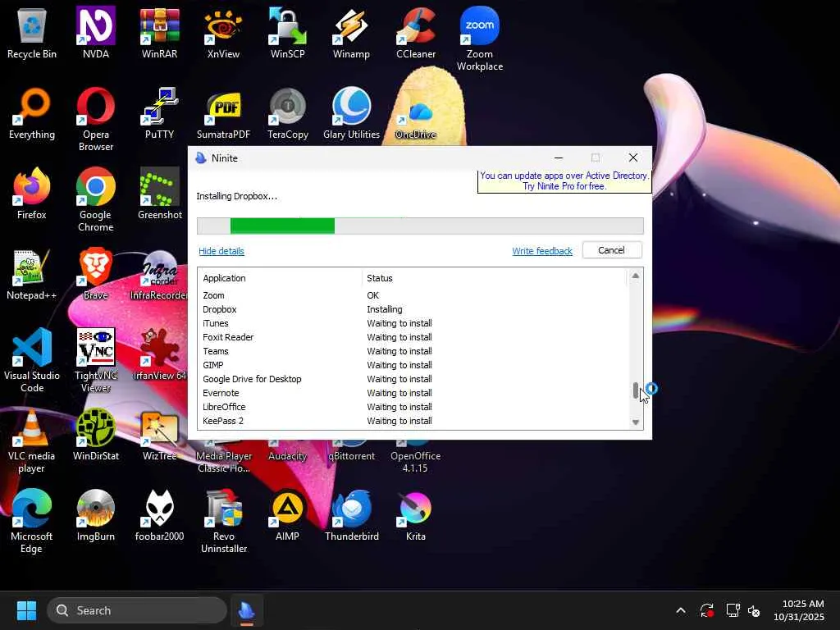Open the WinRAR desktop shortcut
The height and width of the screenshot is (630, 840).
click(159, 33)
